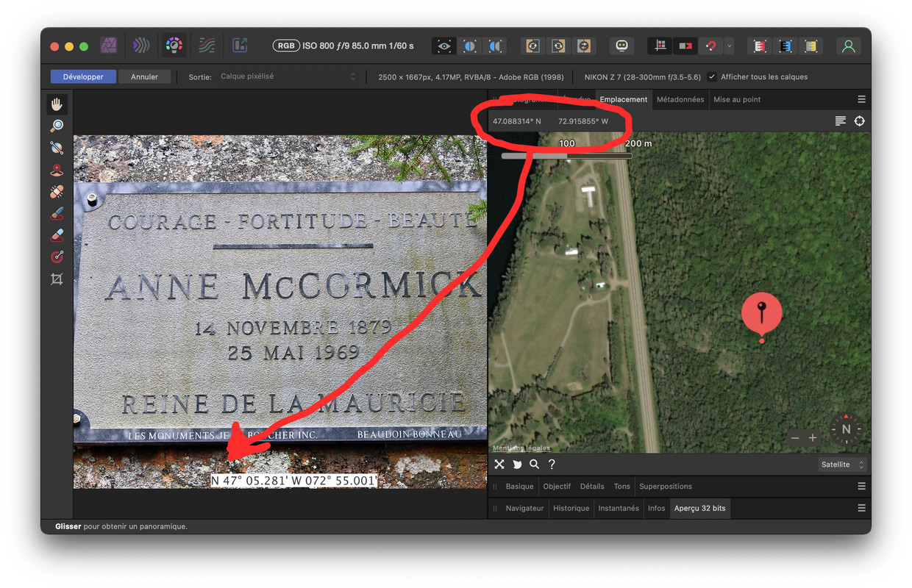Viewport: 912px width, 588px height.
Task: Show clipped tones icon
Action: [x=811, y=46]
